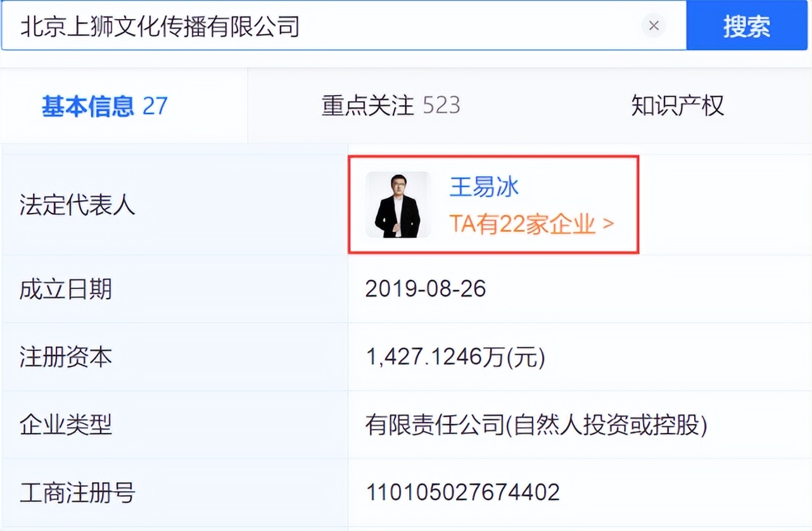Select registration number 110105027674402
Image resolution: width=812 pixels, height=531 pixels.
coord(462,492)
